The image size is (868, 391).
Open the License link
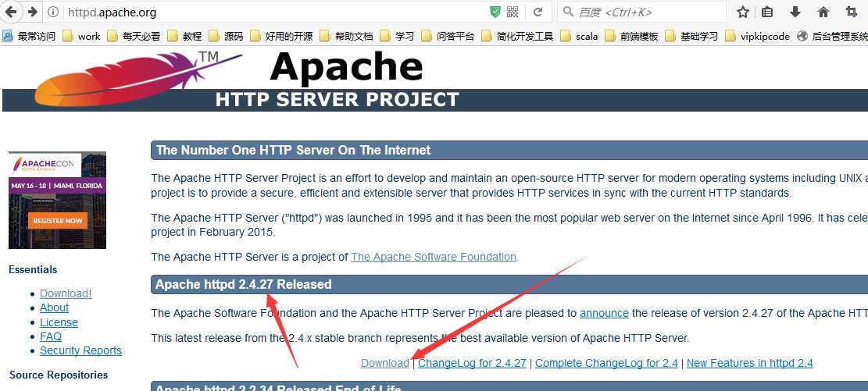[59, 322]
